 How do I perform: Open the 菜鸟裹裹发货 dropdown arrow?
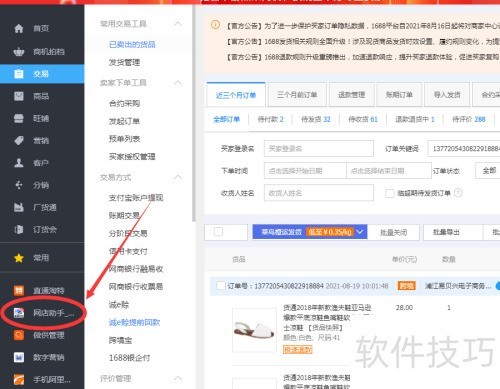[360, 232]
